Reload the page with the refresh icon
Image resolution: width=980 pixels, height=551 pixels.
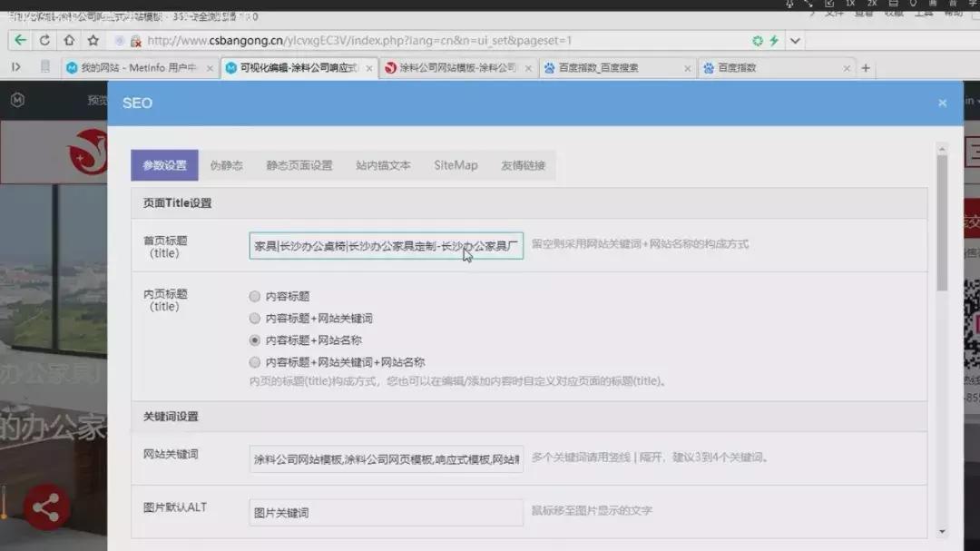coord(44,40)
